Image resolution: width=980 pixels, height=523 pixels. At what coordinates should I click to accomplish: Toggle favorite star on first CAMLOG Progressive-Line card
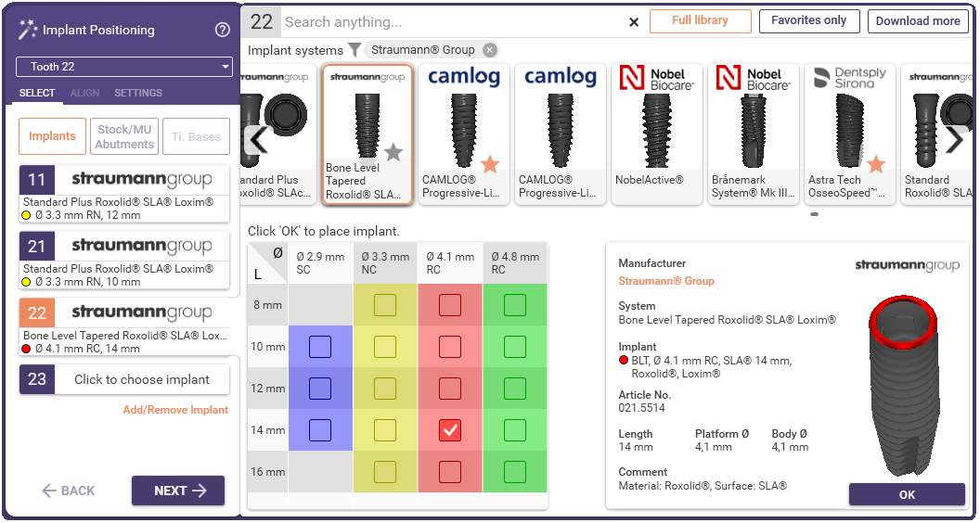(491, 164)
